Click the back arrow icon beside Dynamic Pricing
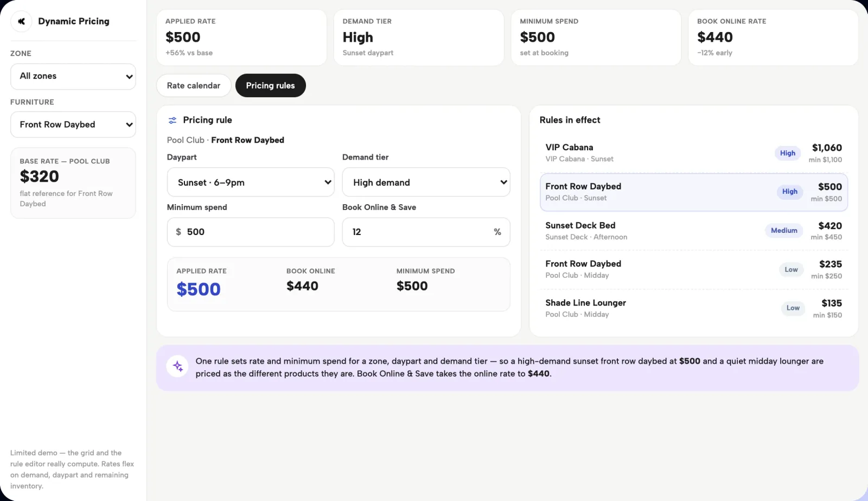 pyautogui.click(x=21, y=21)
